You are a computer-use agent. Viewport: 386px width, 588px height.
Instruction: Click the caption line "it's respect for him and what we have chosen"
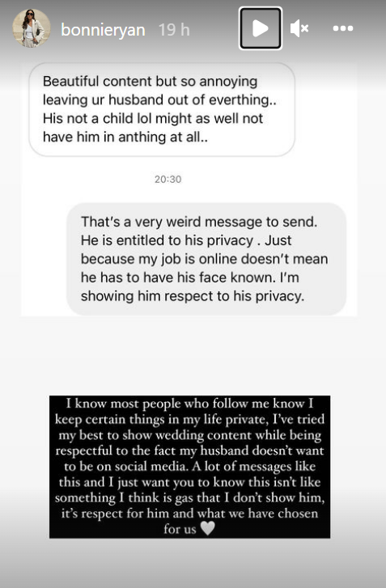point(190,514)
